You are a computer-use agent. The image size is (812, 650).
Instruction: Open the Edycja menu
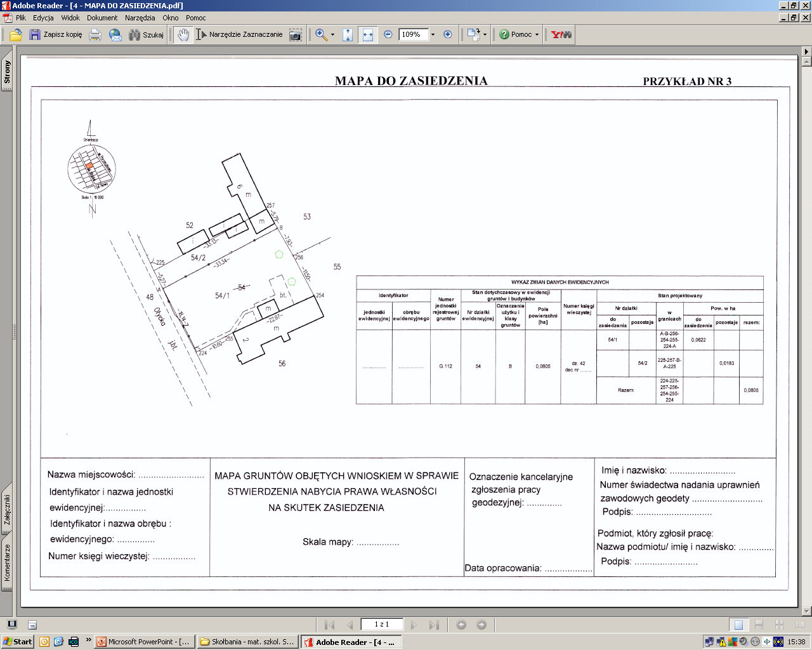[43, 18]
